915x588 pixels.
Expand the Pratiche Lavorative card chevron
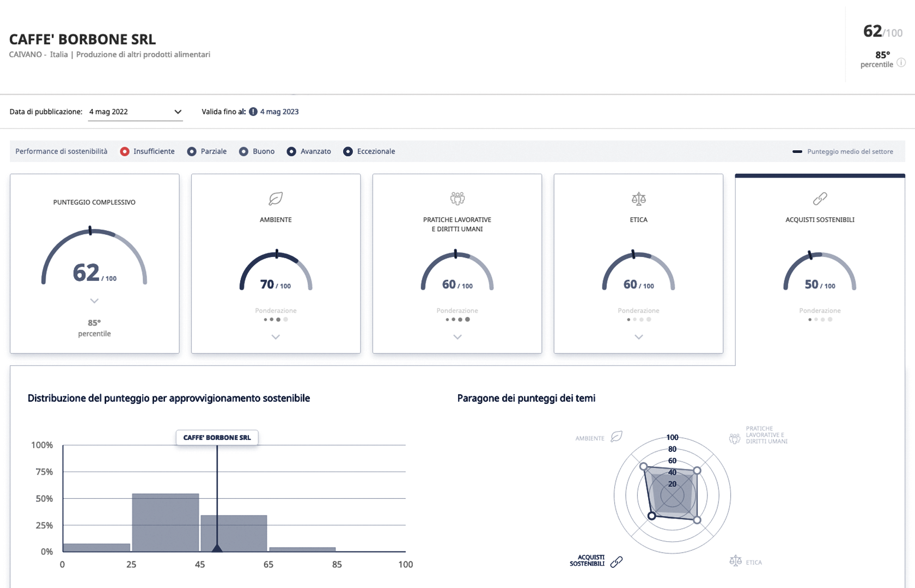click(x=457, y=337)
